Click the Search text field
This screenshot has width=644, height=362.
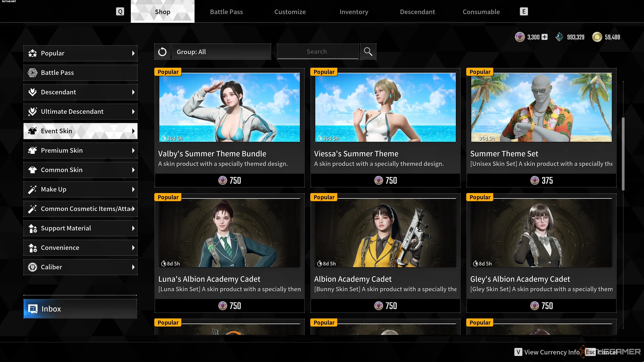point(317,52)
